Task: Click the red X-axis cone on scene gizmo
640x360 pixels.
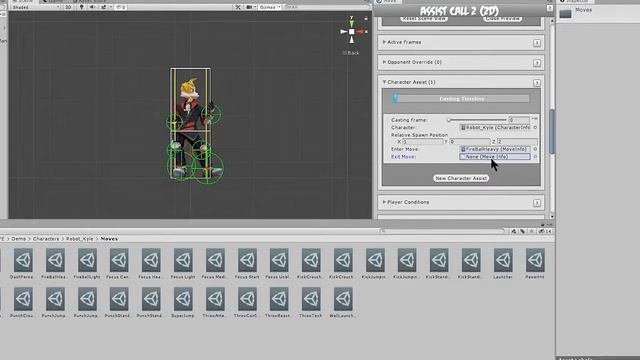Action: coord(360,31)
